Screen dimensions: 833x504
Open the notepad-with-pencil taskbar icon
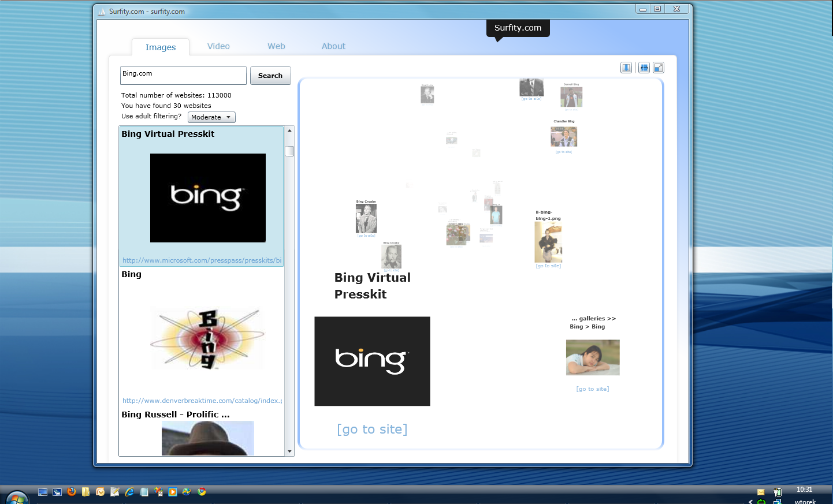click(x=115, y=492)
